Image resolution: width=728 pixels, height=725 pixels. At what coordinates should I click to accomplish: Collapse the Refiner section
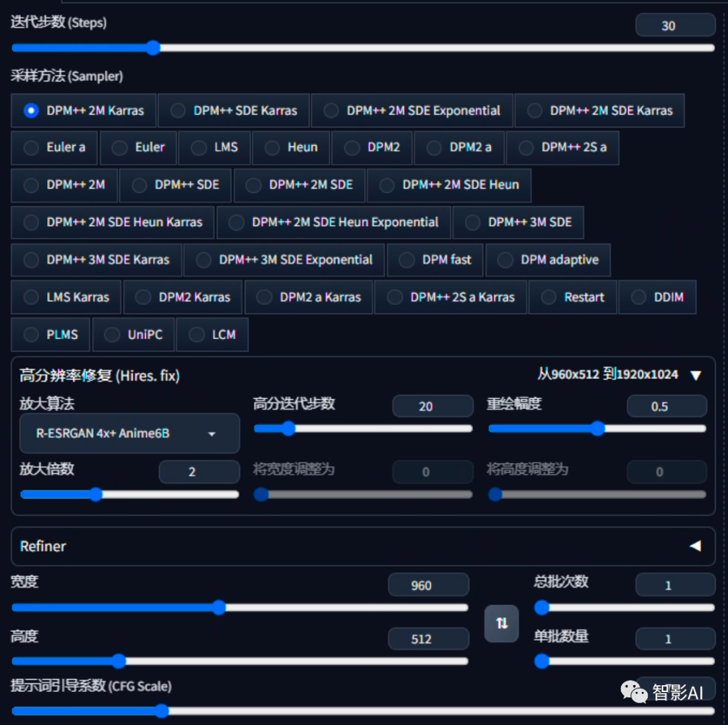coord(696,546)
